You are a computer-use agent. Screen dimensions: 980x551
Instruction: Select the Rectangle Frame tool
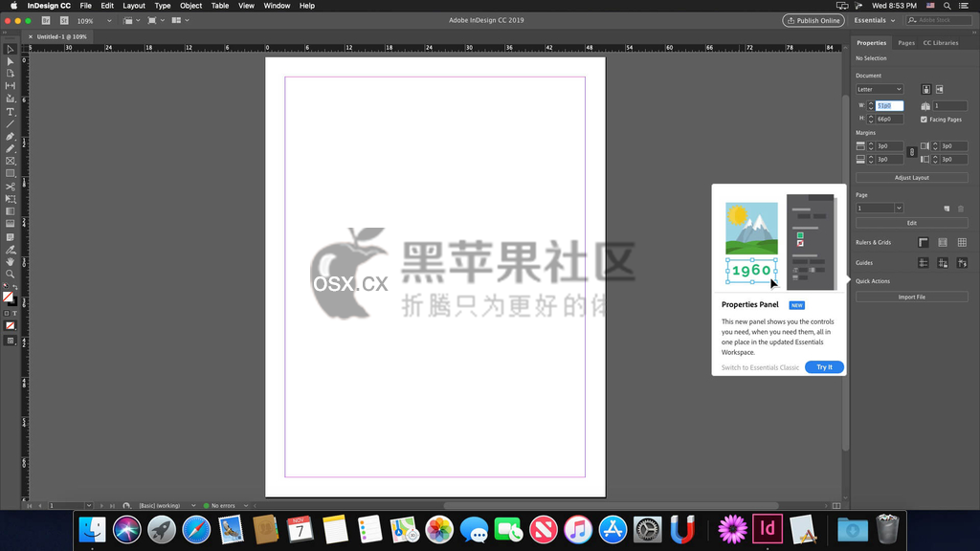(10, 161)
